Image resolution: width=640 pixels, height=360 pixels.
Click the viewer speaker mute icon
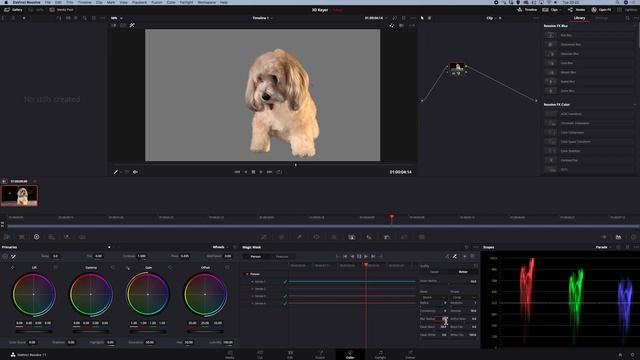[135, 172]
